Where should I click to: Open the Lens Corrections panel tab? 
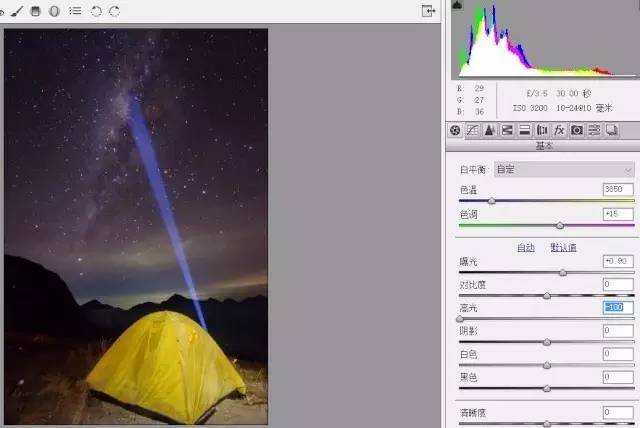[542, 130]
